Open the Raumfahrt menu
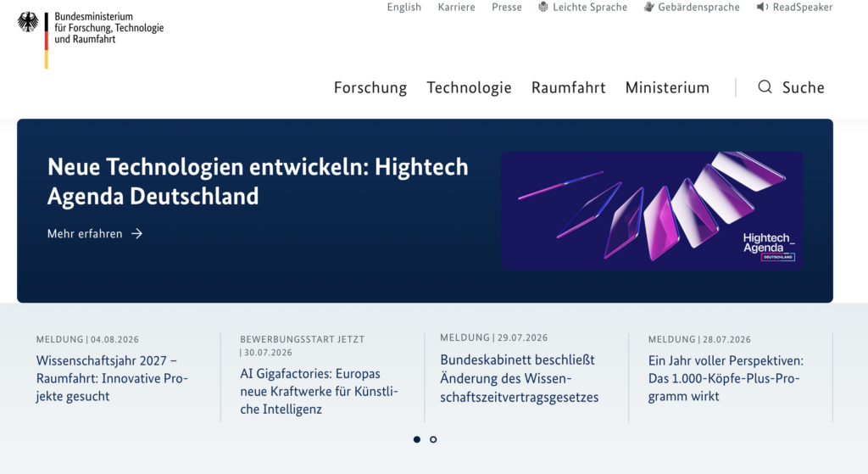 pyautogui.click(x=569, y=87)
